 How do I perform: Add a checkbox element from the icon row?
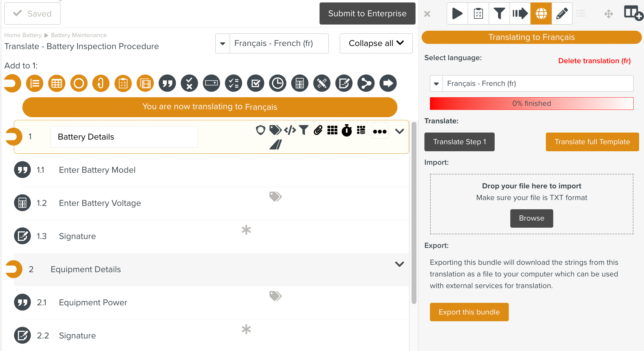255,83
